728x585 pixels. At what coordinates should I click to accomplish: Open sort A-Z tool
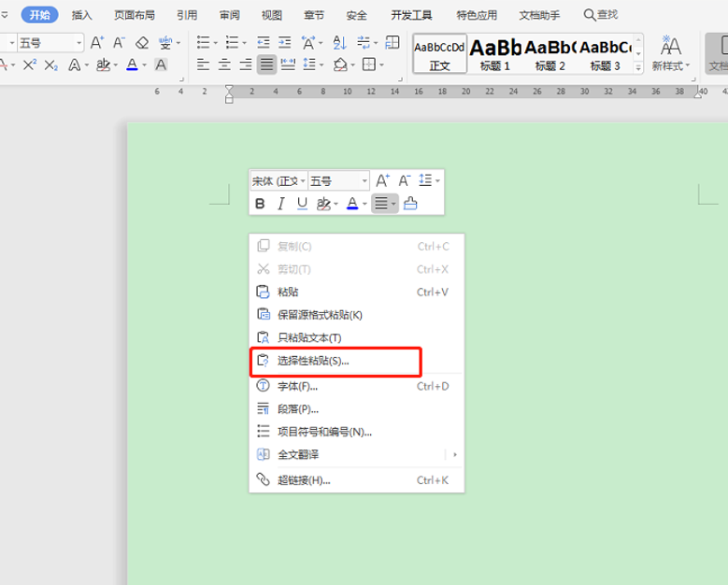[339, 43]
